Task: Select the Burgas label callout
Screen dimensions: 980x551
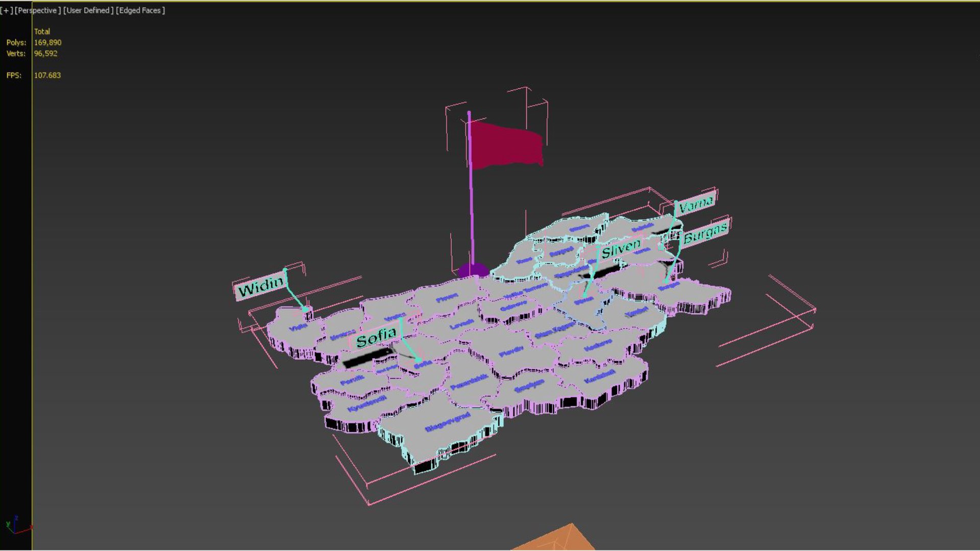Action: pos(705,233)
